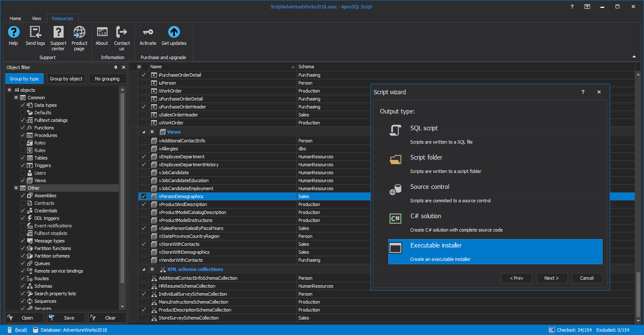Check the vAdditionalContactInfo row checkbox
644x335 pixels.
click(x=144, y=141)
